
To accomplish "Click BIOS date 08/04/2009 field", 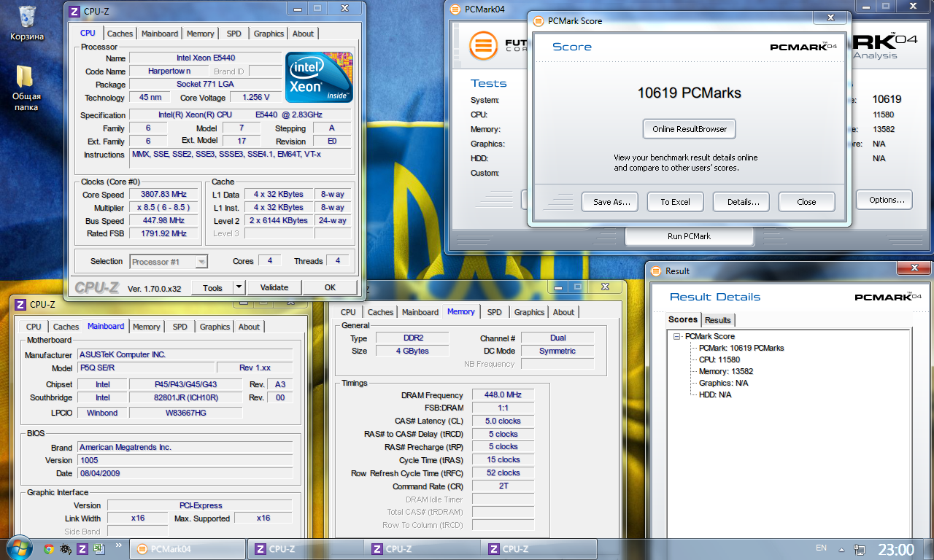I will pyautogui.click(x=185, y=474).
